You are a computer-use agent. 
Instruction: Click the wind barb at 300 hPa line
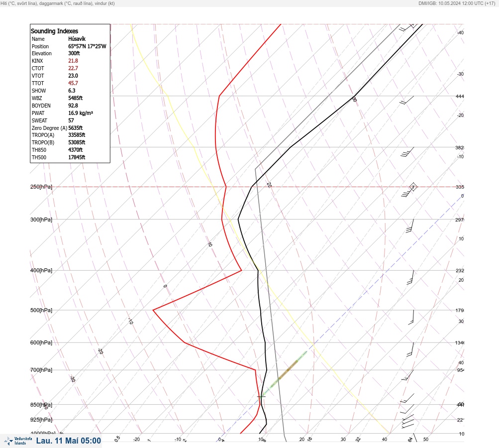(410, 226)
